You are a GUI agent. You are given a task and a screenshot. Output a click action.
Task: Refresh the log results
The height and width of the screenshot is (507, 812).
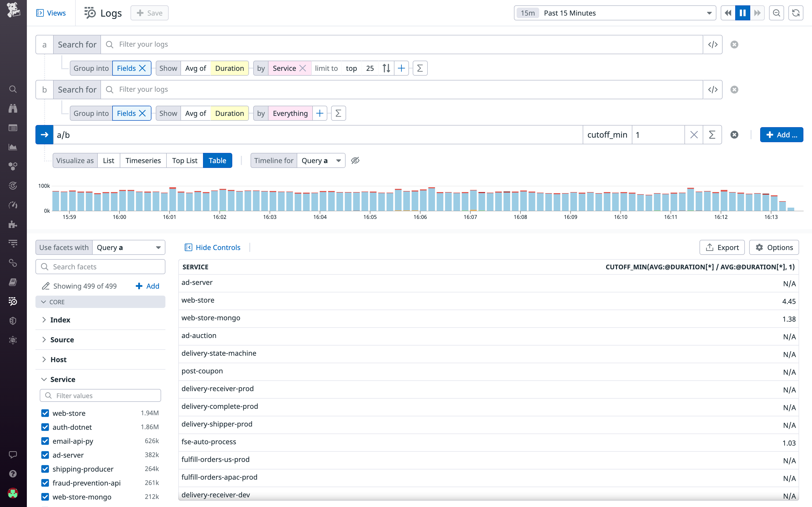coord(796,13)
